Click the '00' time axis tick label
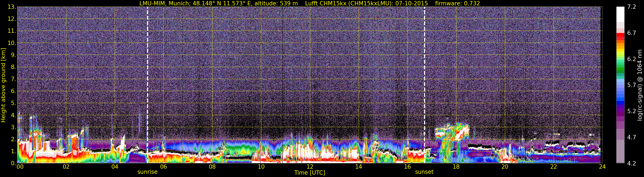This screenshot has height=177, width=644. 20,167
